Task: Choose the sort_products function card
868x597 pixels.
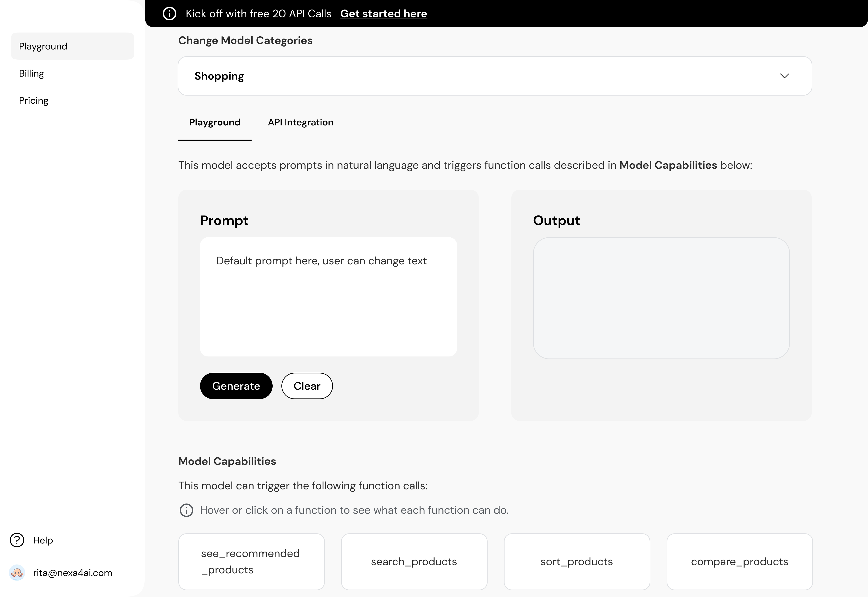Action: click(x=576, y=561)
